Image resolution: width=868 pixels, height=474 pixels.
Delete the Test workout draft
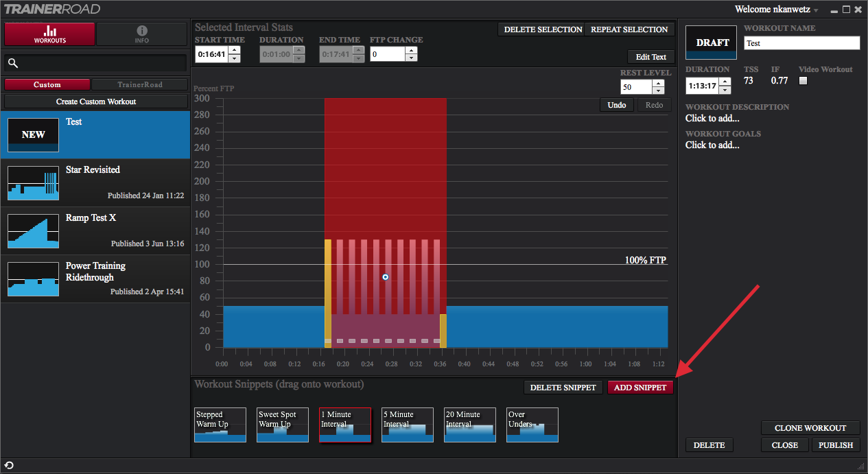pos(709,445)
